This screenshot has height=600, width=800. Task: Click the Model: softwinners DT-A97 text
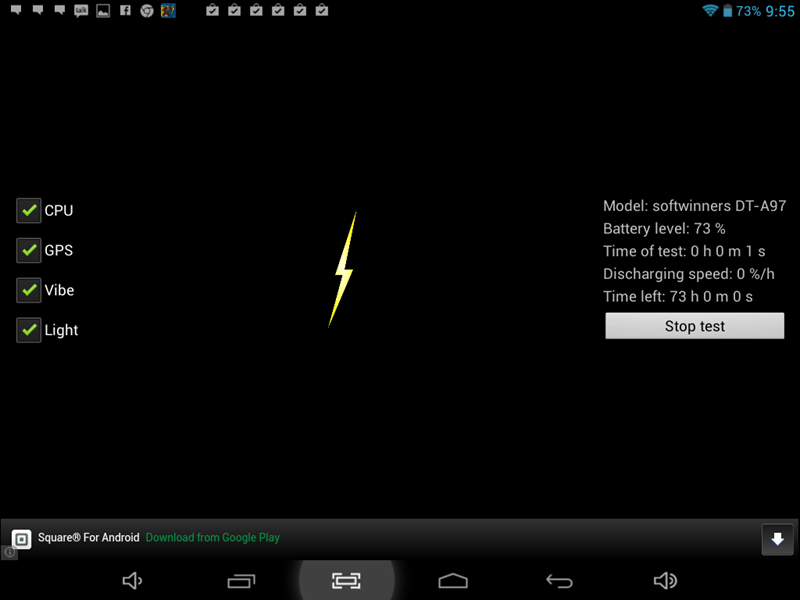tap(694, 206)
